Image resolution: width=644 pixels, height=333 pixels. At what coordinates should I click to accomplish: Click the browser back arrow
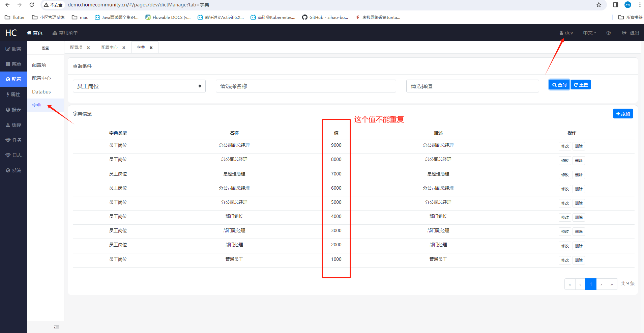(x=7, y=5)
